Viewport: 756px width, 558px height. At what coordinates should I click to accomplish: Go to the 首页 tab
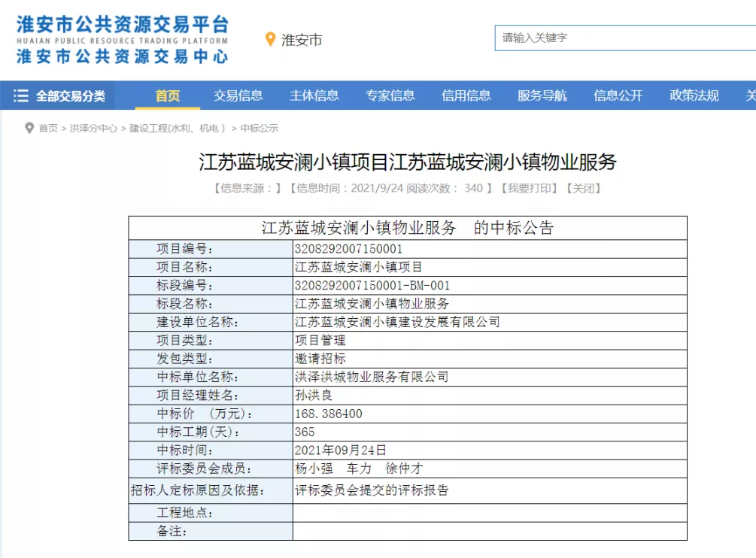(x=168, y=96)
